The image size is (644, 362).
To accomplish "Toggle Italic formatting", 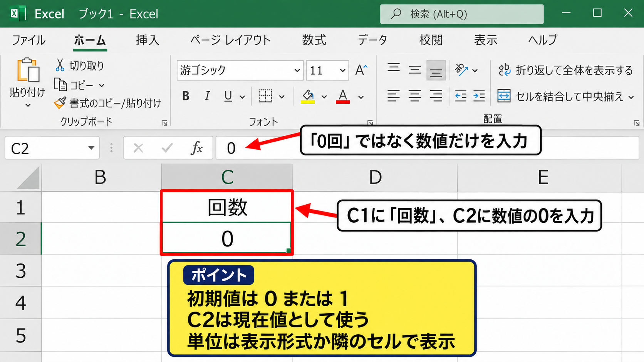I will (x=207, y=96).
